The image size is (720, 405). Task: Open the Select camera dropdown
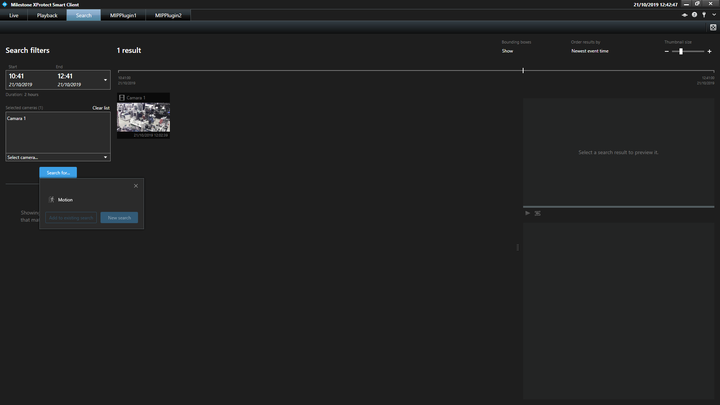click(x=57, y=157)
